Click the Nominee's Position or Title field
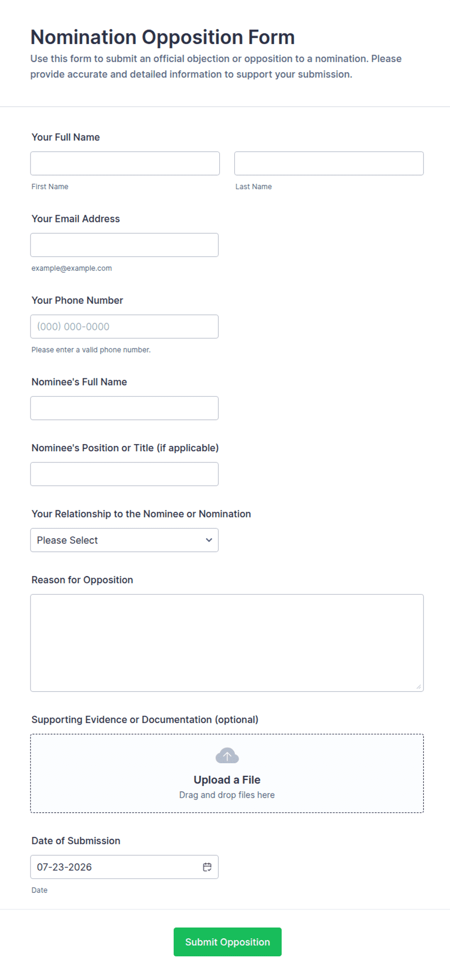 (124, 474)
